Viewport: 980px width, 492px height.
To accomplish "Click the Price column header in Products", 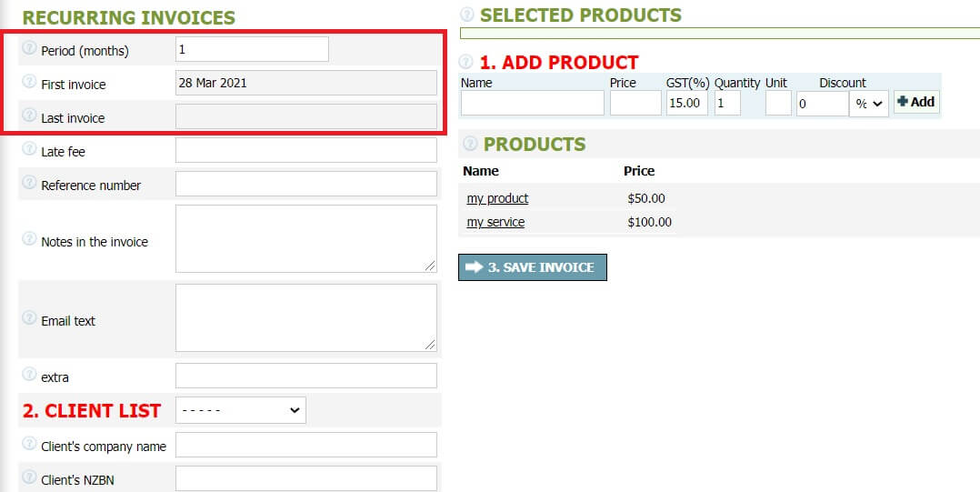I will click(x=639, y=171).
